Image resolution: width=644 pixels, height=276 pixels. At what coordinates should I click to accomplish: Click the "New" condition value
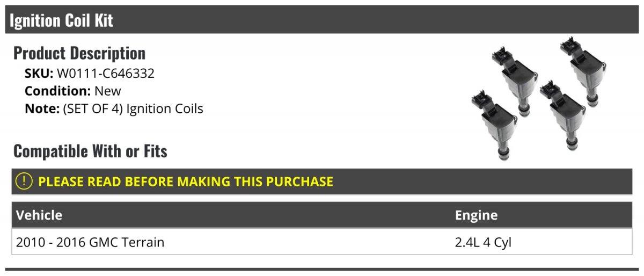click(x=107, y=91)
